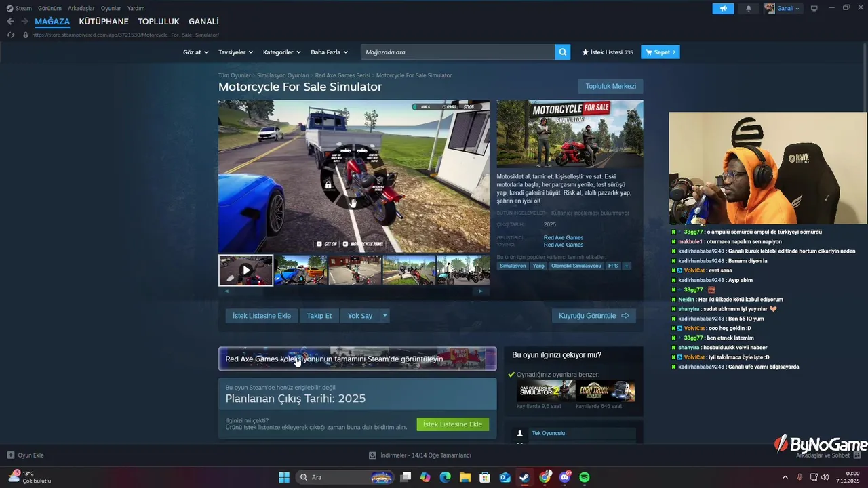Click the Big Picture mode monitor icon
Screen dimensions: 868x488
814,8
